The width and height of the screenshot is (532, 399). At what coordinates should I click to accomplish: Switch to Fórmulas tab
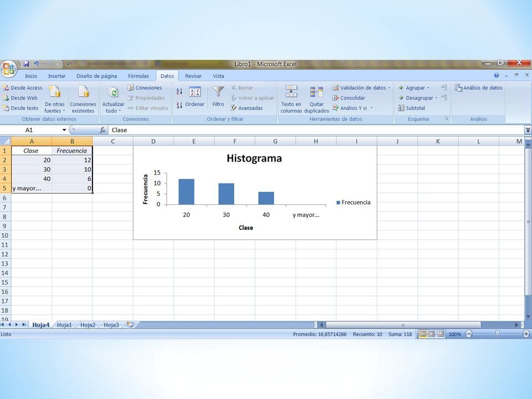coord(139,76)
